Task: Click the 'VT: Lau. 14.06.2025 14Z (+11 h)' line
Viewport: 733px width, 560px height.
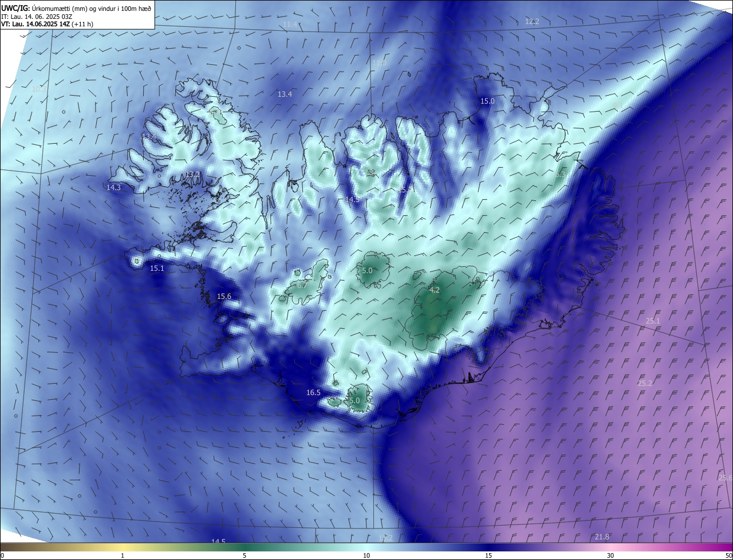Action: pos(48,23)
